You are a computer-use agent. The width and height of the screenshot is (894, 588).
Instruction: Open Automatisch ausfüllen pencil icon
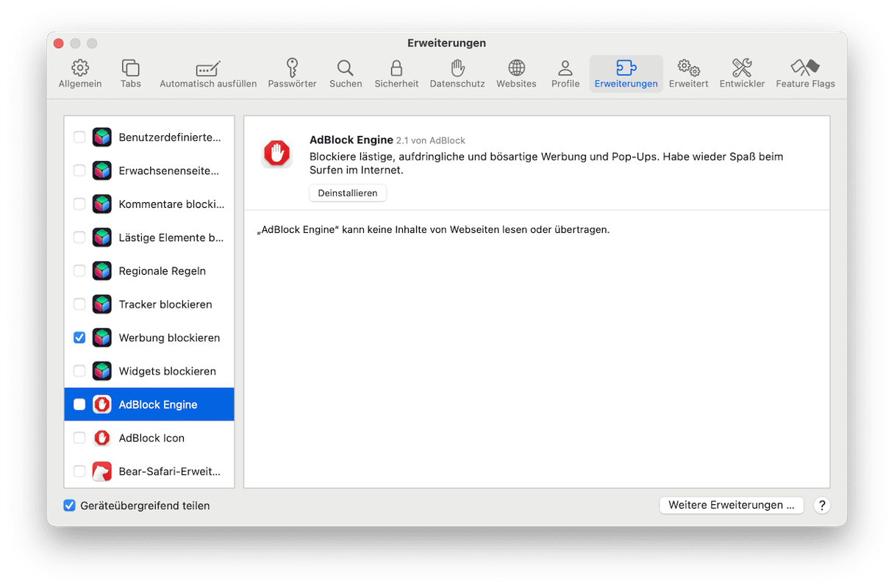(208, 68)
